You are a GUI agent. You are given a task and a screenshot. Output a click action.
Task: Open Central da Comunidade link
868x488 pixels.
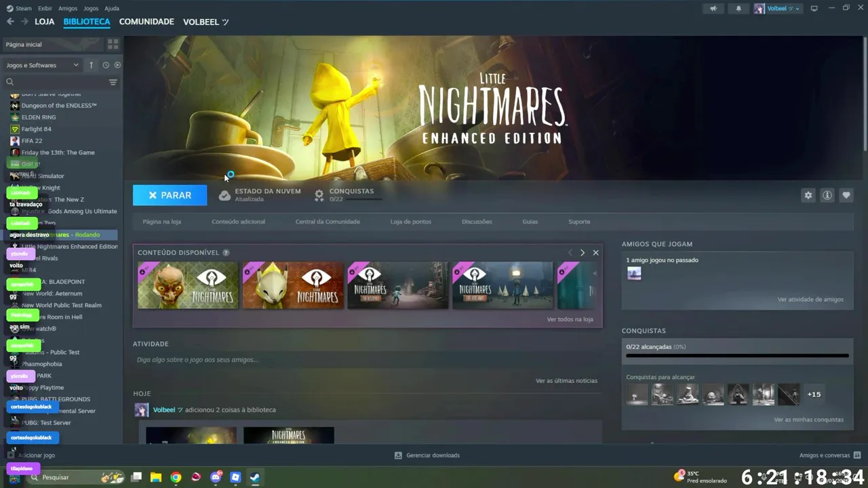(x=328, y=222)
